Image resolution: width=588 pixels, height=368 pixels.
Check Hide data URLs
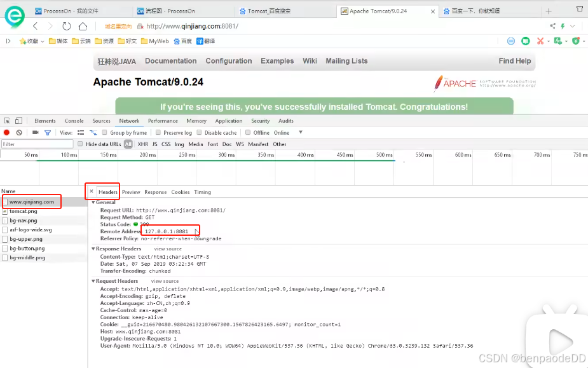pos(80,144)
